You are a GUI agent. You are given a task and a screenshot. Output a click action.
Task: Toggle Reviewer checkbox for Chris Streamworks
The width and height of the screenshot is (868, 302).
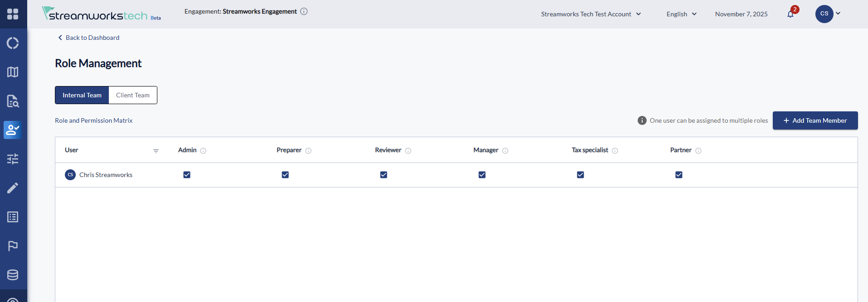pos(384,175)
